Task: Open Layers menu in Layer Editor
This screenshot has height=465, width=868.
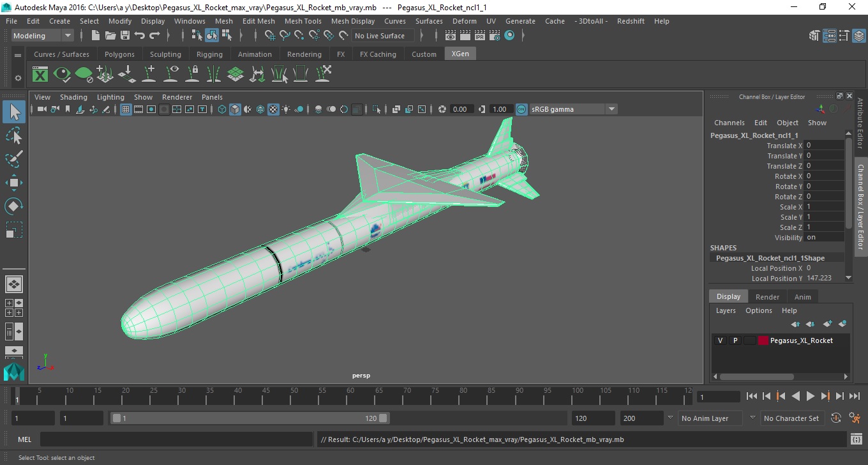Action: tap(726, 310)
